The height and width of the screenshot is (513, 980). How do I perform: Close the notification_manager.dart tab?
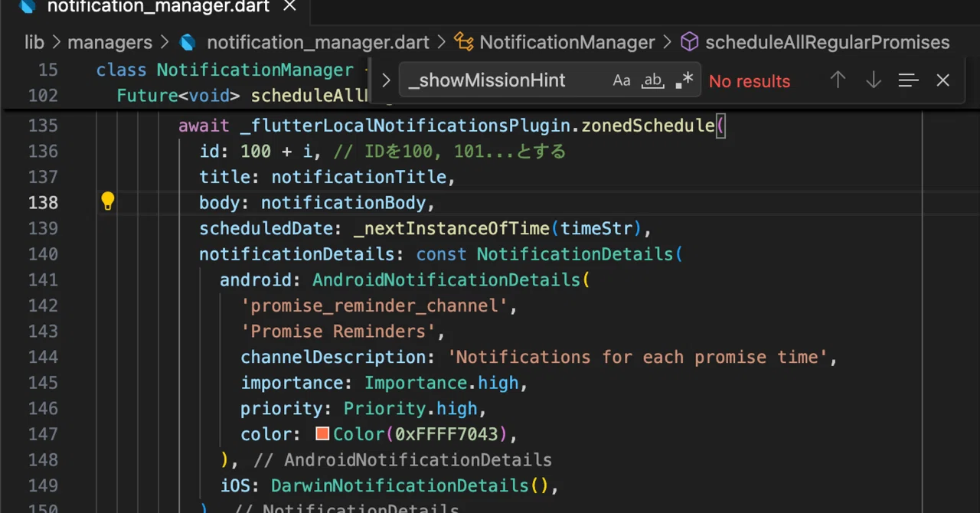(289, 7)
